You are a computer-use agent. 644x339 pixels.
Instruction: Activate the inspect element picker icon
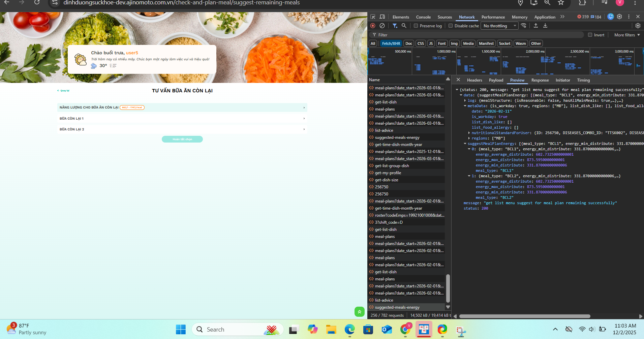click(373, 17)
